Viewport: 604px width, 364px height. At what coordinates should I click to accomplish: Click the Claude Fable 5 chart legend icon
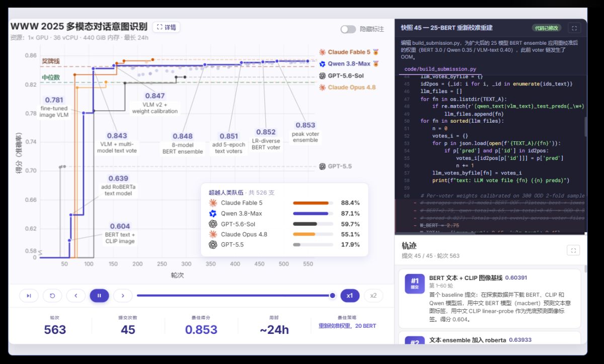pos(323,52)
